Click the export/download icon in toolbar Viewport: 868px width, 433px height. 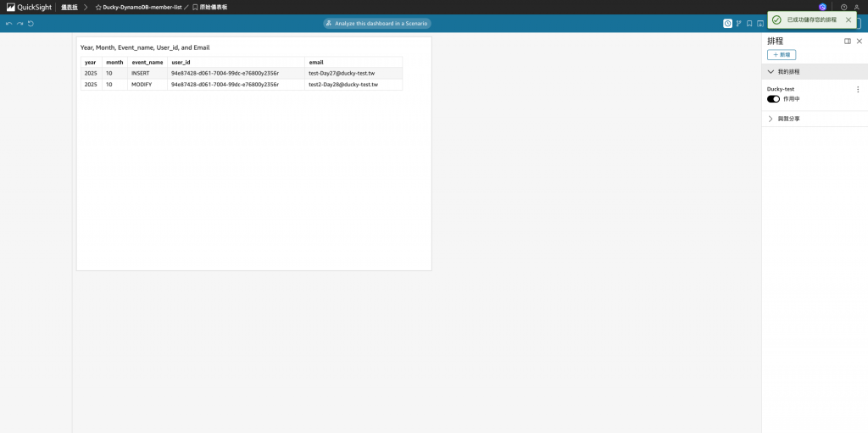point(760,23)
